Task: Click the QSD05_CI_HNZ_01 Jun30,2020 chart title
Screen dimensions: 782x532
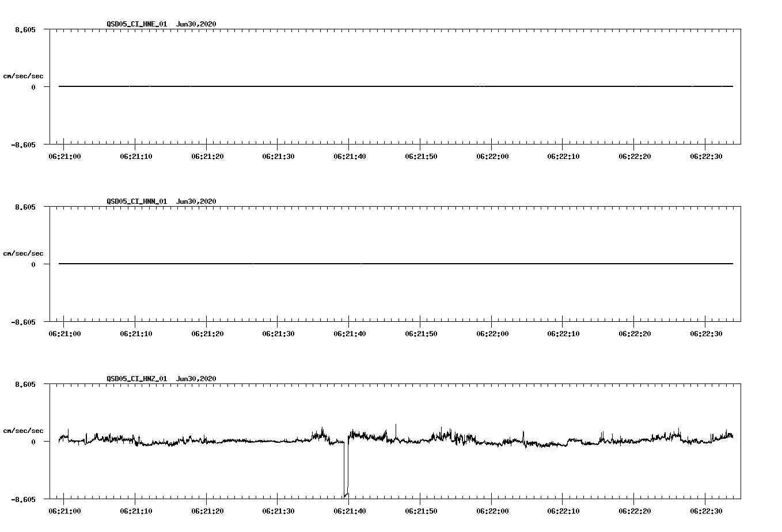Action: (x=161, y=379)
